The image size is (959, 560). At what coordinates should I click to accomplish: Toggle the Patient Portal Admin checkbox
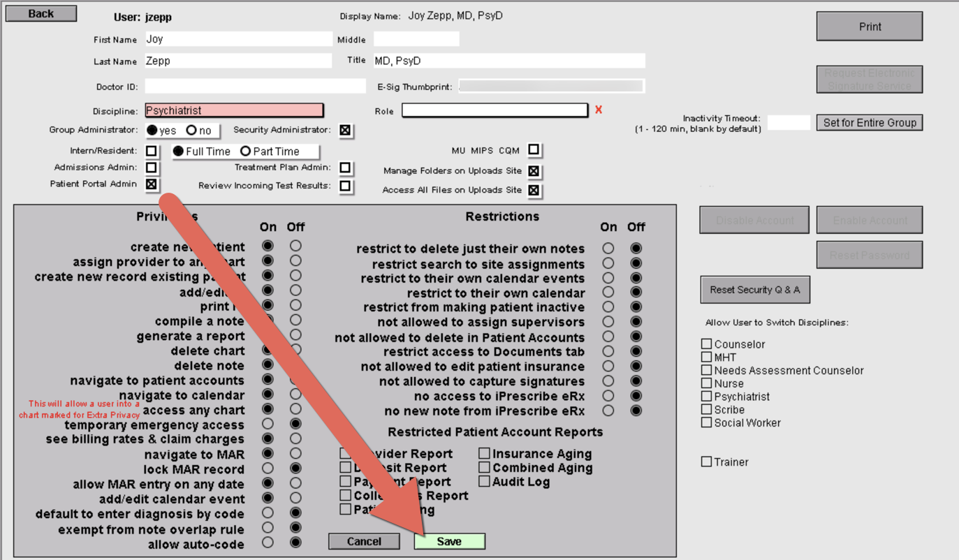coord(152,184)
